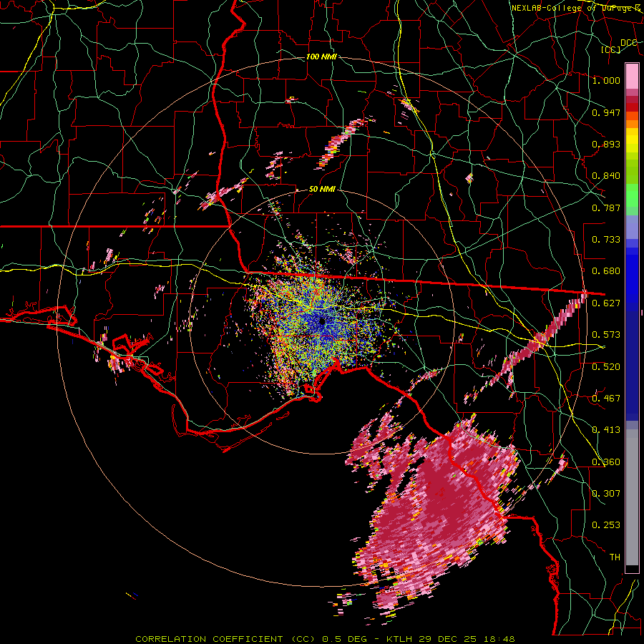
Task: Select the 0.467 scale value
Action: click(606, 399)
